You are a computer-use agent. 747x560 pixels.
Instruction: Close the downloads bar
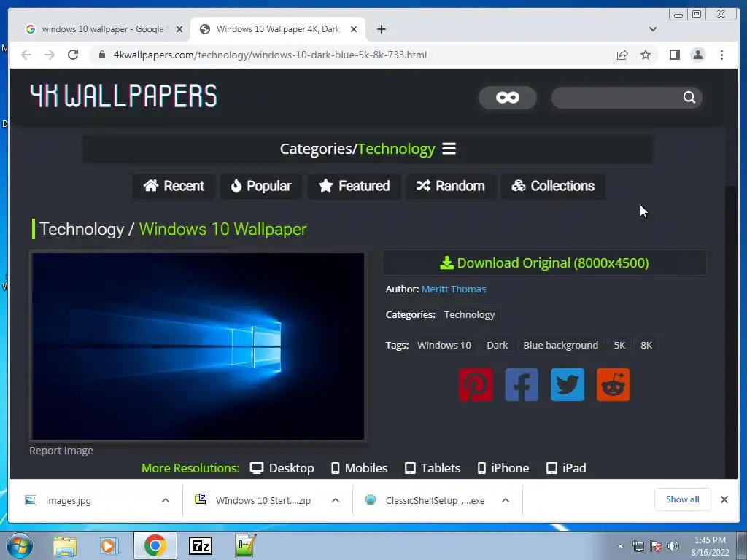tap(724, 499)
